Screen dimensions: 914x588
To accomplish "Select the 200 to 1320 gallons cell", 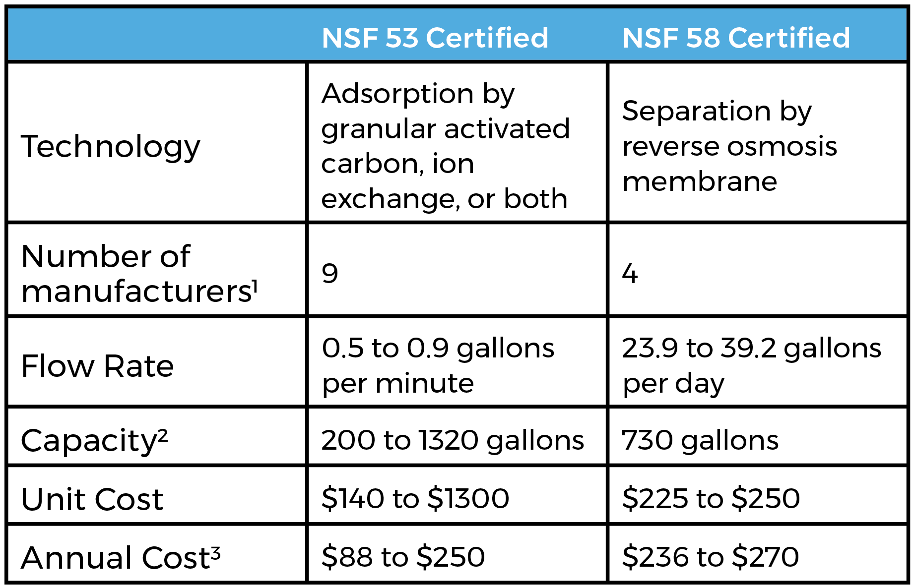I will click(453, 440).
